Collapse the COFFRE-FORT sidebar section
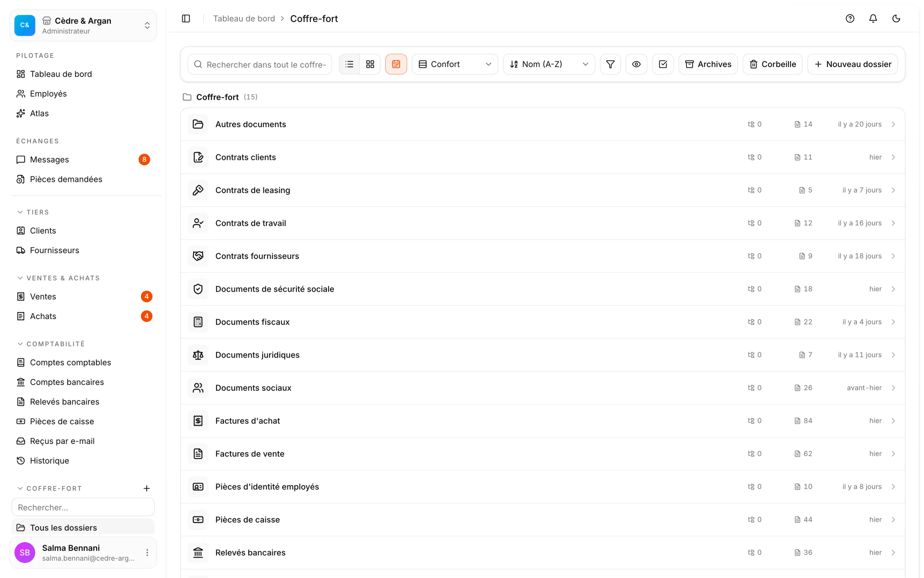This screenshot has width=924, height=578. (50, 488)
